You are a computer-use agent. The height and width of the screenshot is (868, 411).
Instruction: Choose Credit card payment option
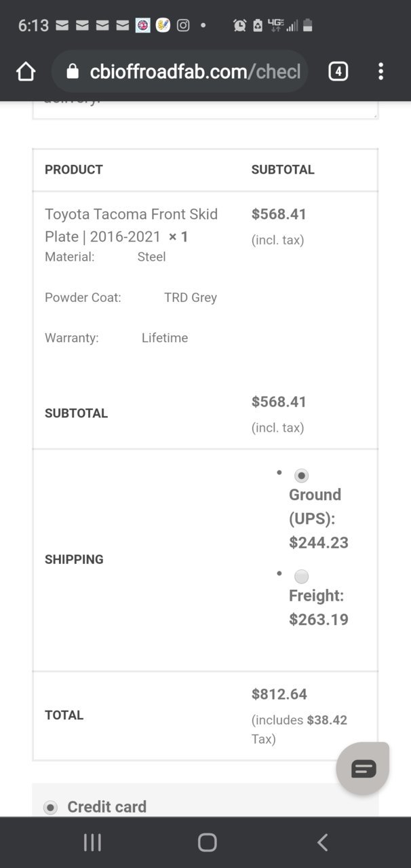click(x=50, y=807)
